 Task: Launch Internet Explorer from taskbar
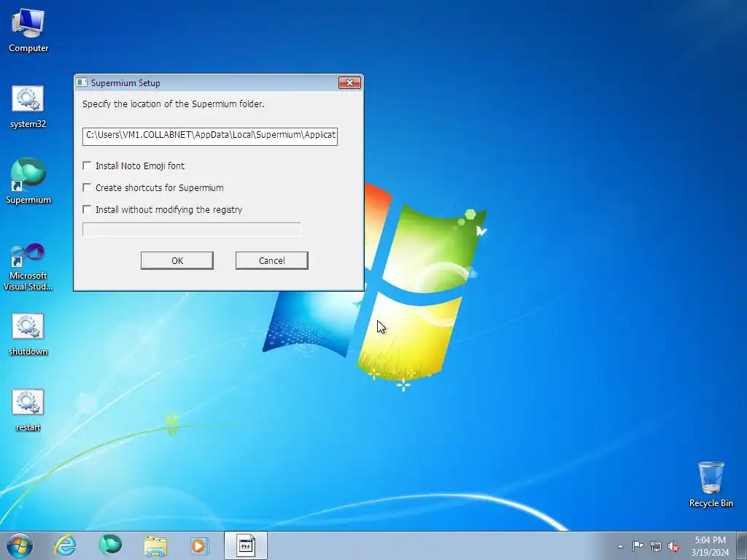65,545
